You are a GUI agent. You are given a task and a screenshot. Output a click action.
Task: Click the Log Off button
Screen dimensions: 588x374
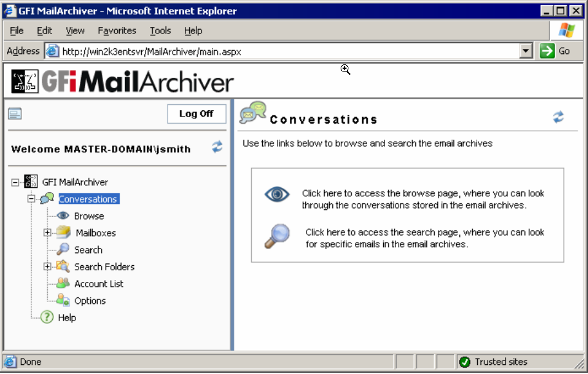tap(196, 113)
